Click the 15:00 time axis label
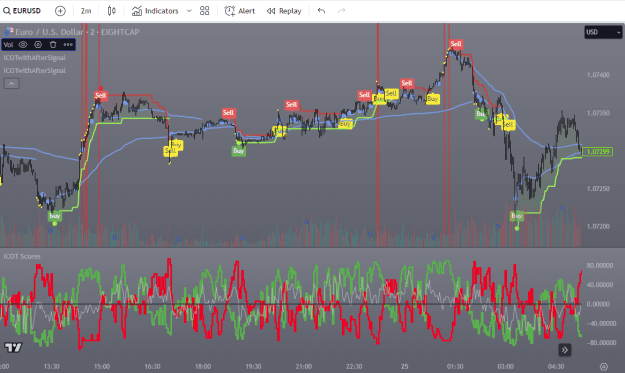This screenshot has height=373, width=625. [102, 367]
